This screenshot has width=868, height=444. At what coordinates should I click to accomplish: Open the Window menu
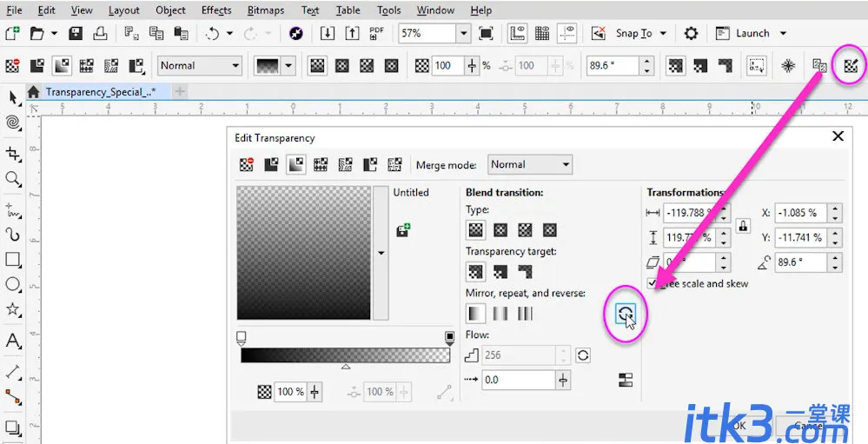435,10
